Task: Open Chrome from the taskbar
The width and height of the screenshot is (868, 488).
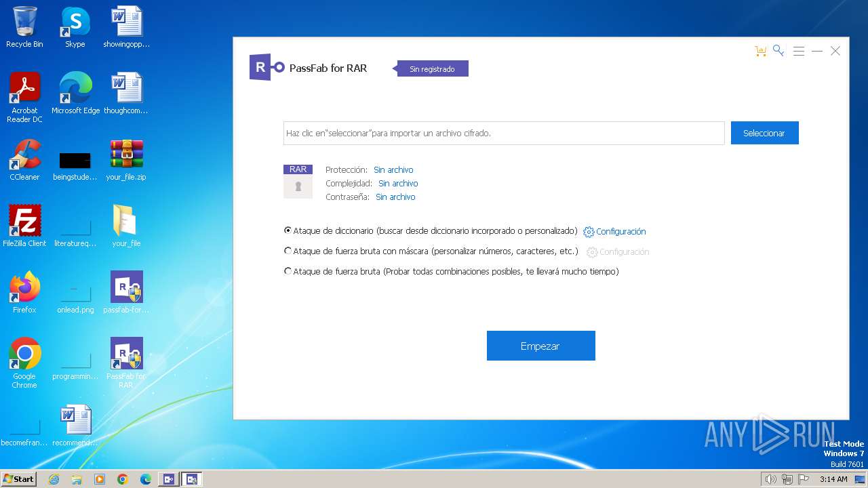Action: tap(123, 479)
